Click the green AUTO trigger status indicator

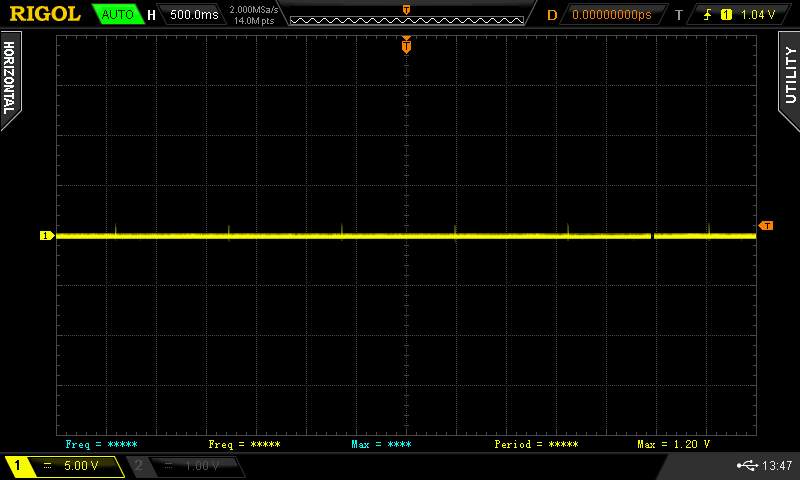click(117, 15)
